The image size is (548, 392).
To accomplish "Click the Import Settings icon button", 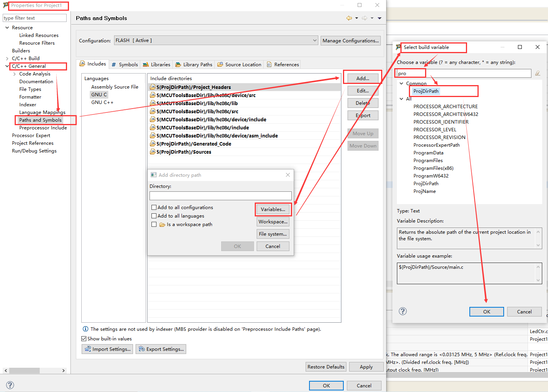I will pyautogui.click(x=107, y=349).
